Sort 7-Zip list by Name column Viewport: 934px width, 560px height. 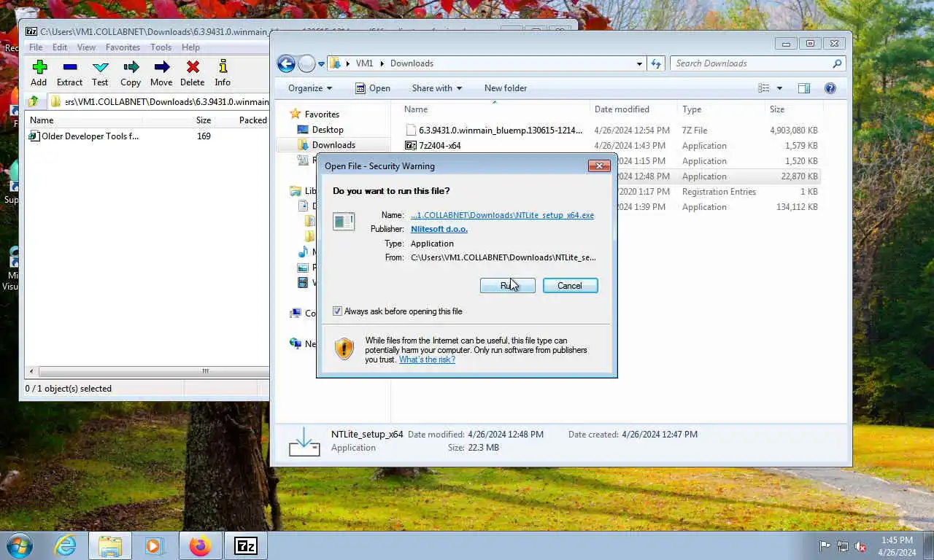pos(42,120)
